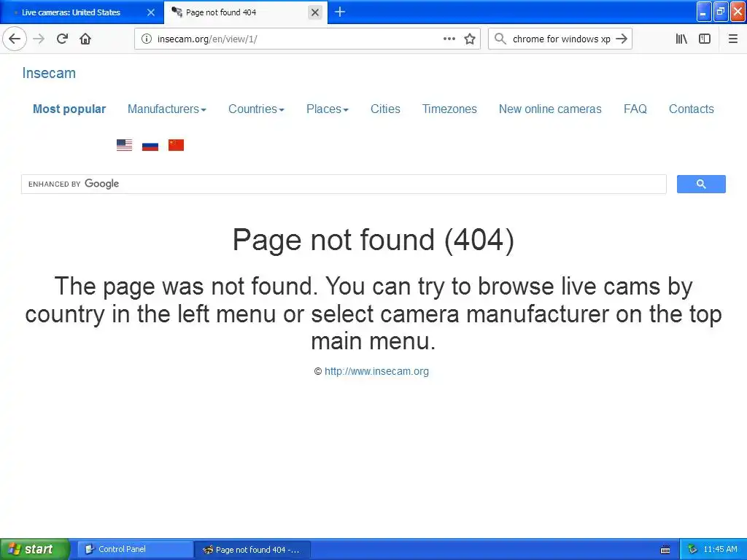
Task: Expand the Places dropdown
Action: 328,109
